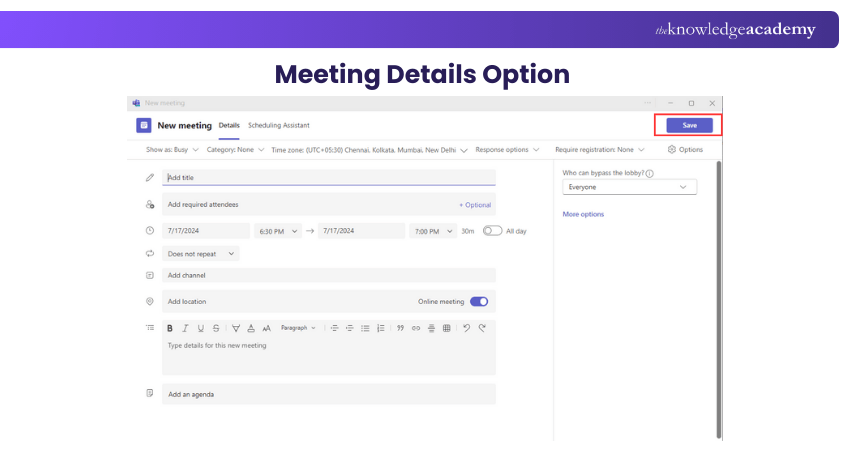
Task: Click the Add channel field
Action: tap(329, 275)
